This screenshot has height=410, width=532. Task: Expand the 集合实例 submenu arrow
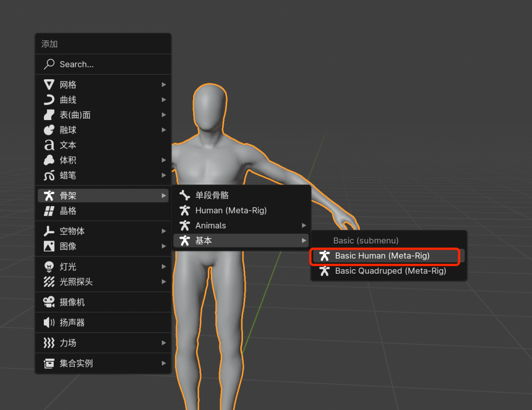coord(164,363)
